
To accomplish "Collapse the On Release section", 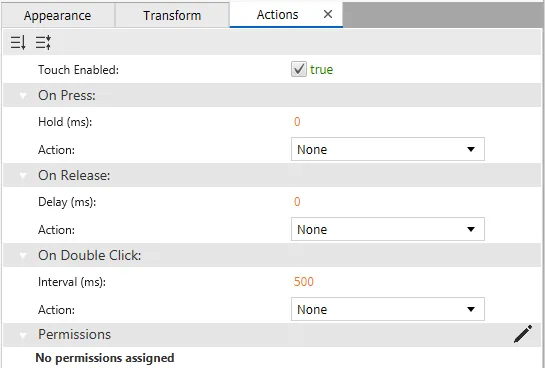I will tap(23, 175).
